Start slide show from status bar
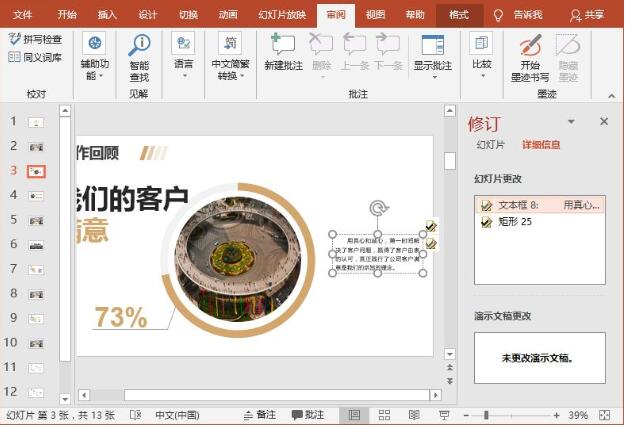Image resolution: width=625 pixels, height=426 pixels. (444, 415)
